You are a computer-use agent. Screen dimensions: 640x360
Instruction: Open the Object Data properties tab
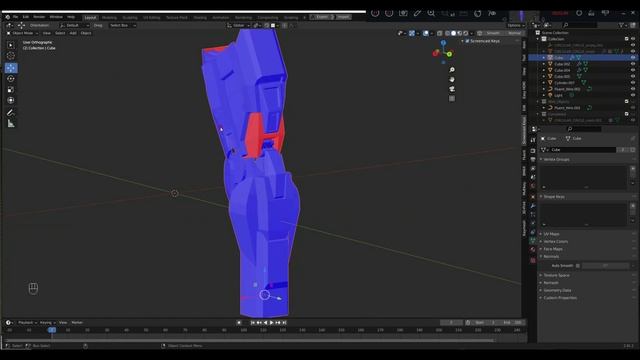[533, 240]
